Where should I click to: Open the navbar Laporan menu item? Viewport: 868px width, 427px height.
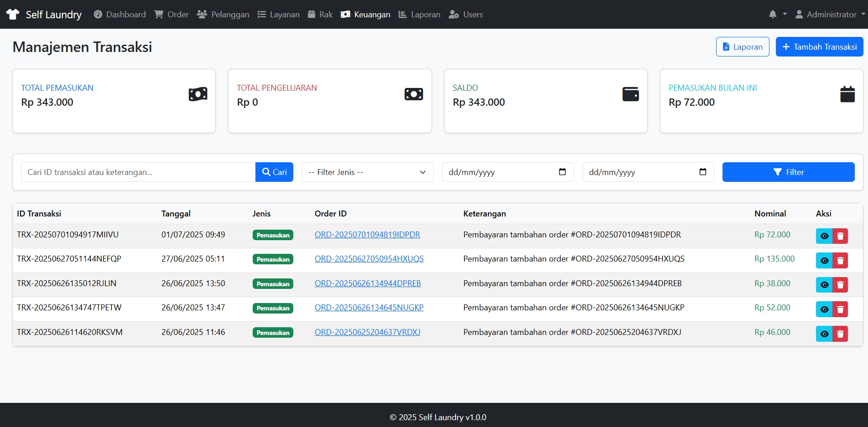(x=420, y=14)
